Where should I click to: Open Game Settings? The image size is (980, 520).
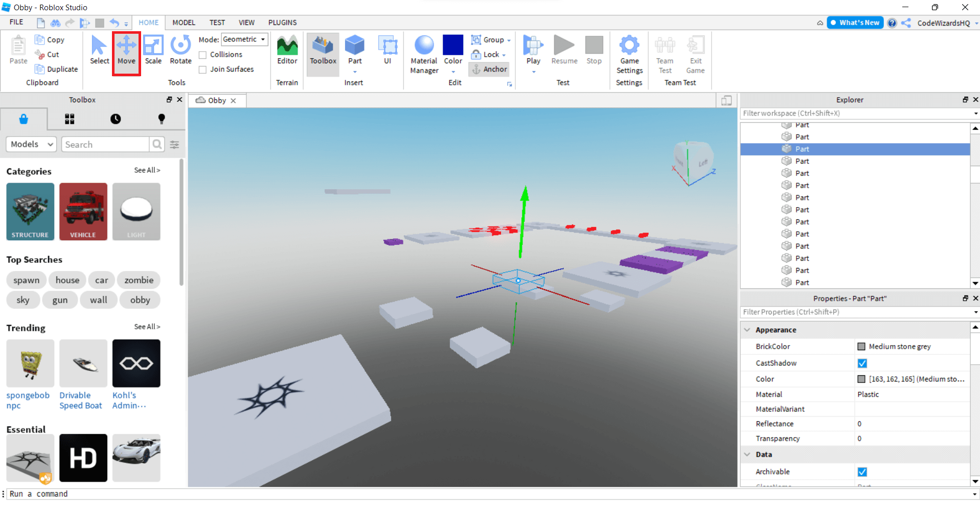tap(629, 53)
